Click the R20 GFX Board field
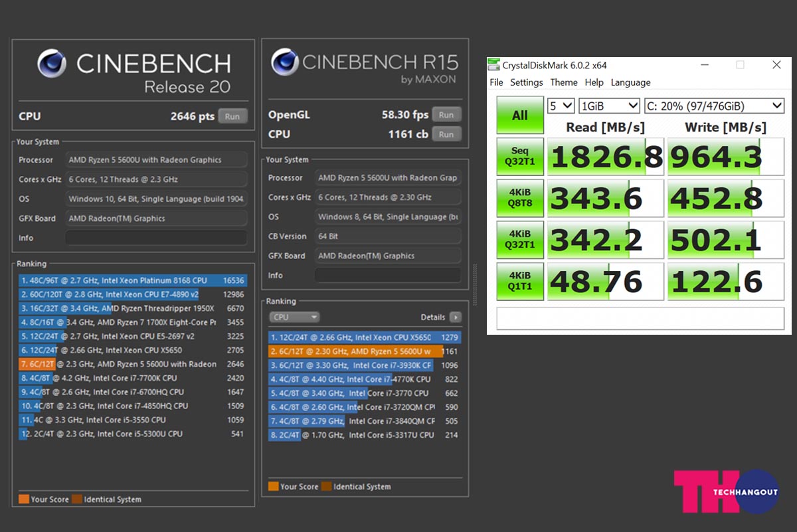 (x=156, y=219)
